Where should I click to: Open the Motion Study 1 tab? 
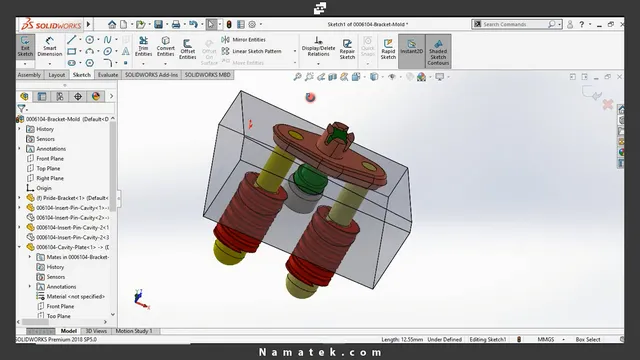tap(134, 331)
